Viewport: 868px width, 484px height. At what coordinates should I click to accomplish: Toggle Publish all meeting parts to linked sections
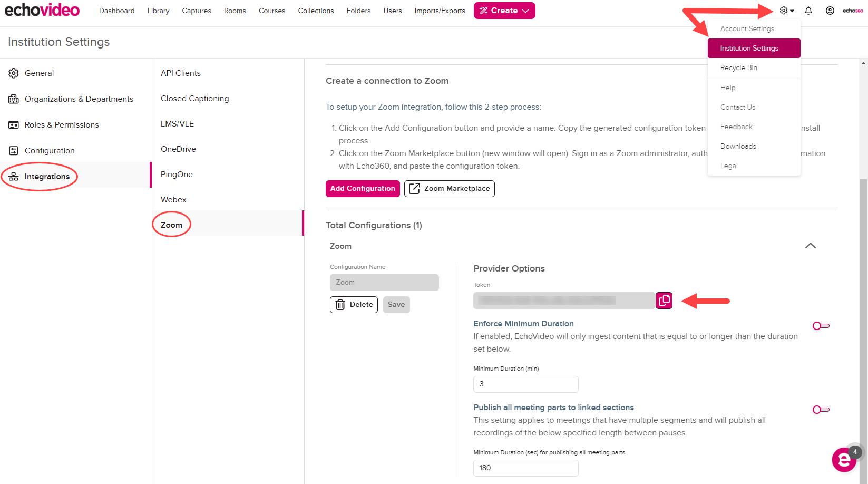pyautogui.click(x=821, y=410)
